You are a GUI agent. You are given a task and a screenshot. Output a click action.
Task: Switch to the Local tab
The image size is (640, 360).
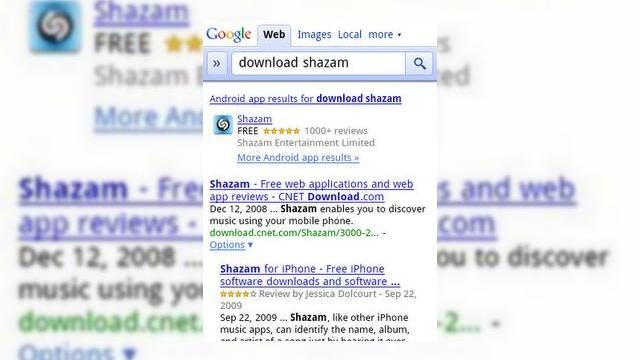[350, 35]
